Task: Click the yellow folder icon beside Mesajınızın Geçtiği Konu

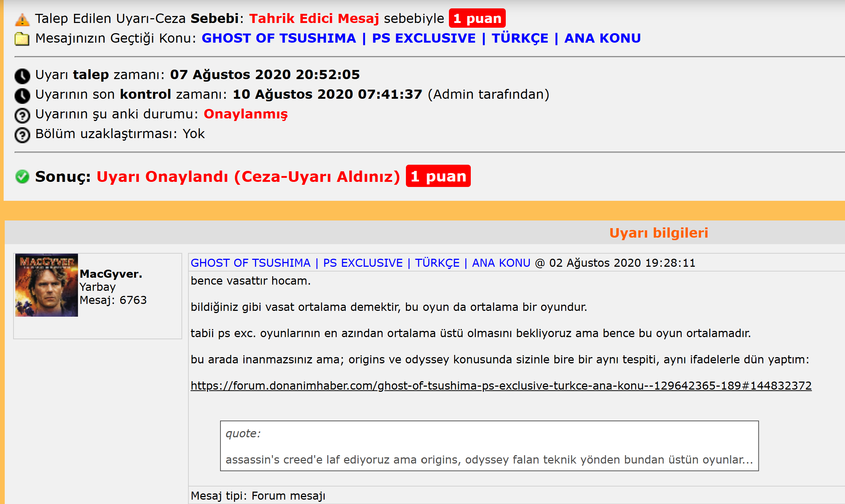Action: point(22,39)
